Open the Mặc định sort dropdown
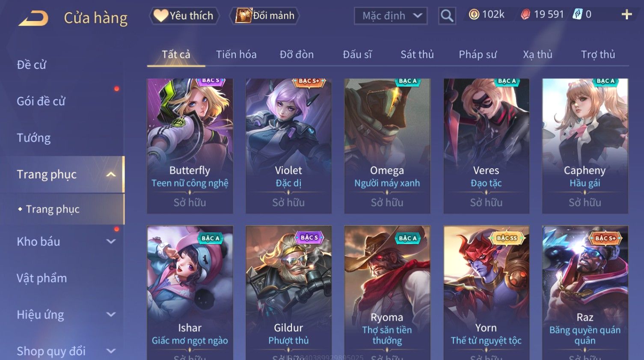 391,16
